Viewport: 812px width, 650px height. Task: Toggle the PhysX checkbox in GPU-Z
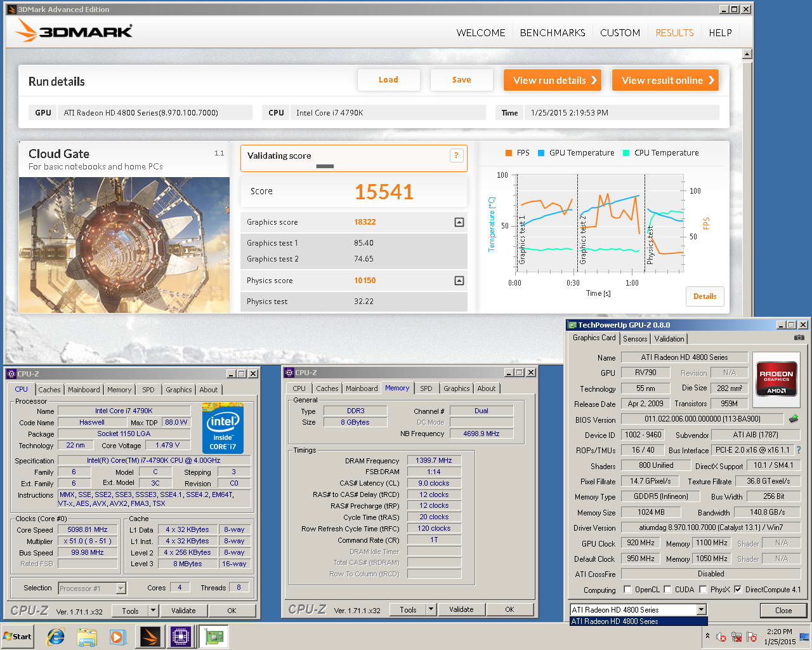click(x=703, y=590)
